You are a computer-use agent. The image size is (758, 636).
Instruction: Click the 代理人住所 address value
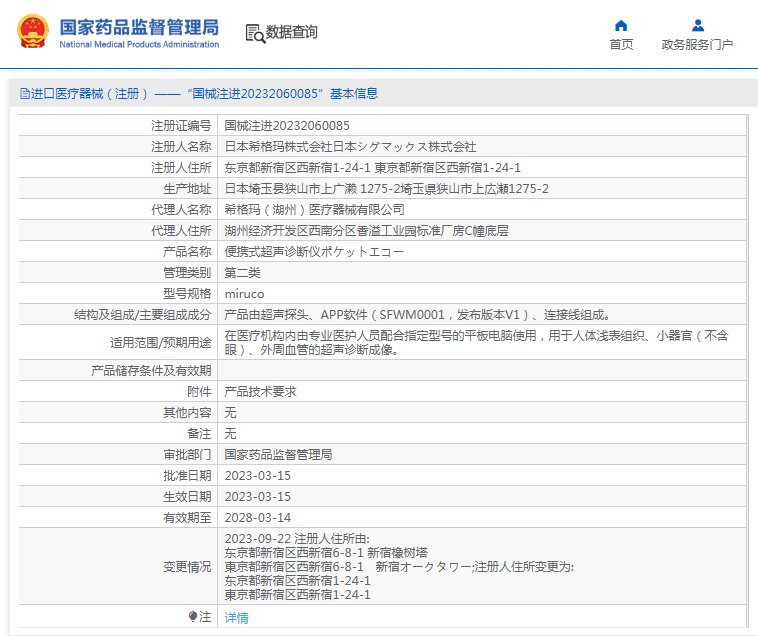click(366, 231)
